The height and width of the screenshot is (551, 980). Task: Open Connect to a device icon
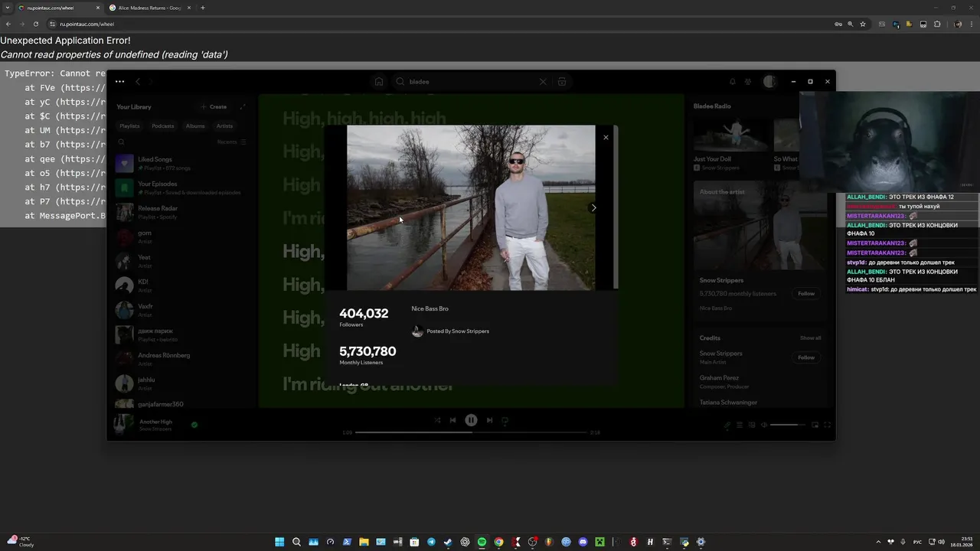coord(752,425)
